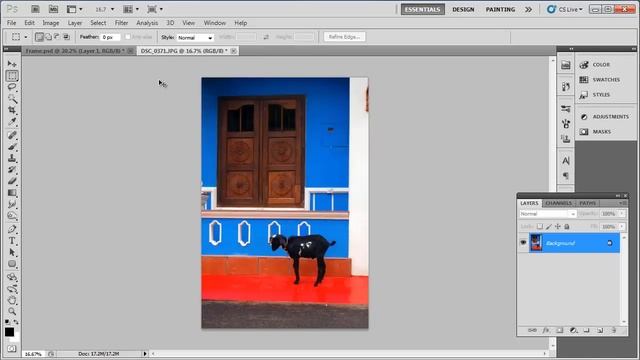
Task: Expand more workspaces chevron
Action: pyautogui.click(x=528, y=9)
